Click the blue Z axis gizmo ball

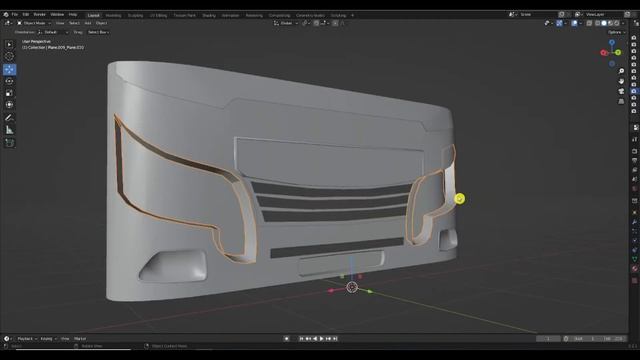[611, 42]
